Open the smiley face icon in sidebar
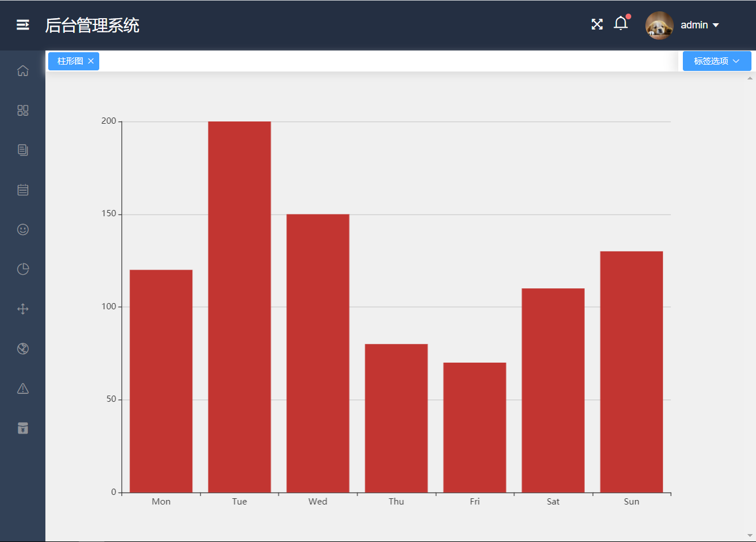This screenshot has height=542, width=756. (x=23, y=229)
